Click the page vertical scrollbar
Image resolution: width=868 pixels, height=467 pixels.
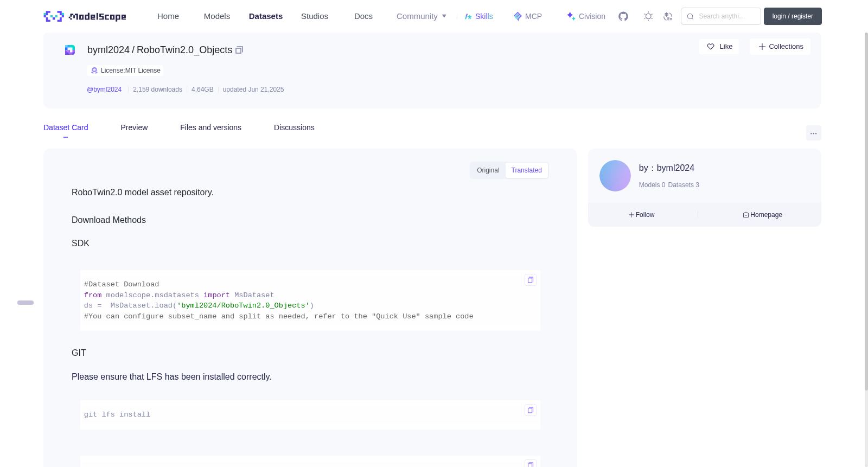tap(866, 211)
